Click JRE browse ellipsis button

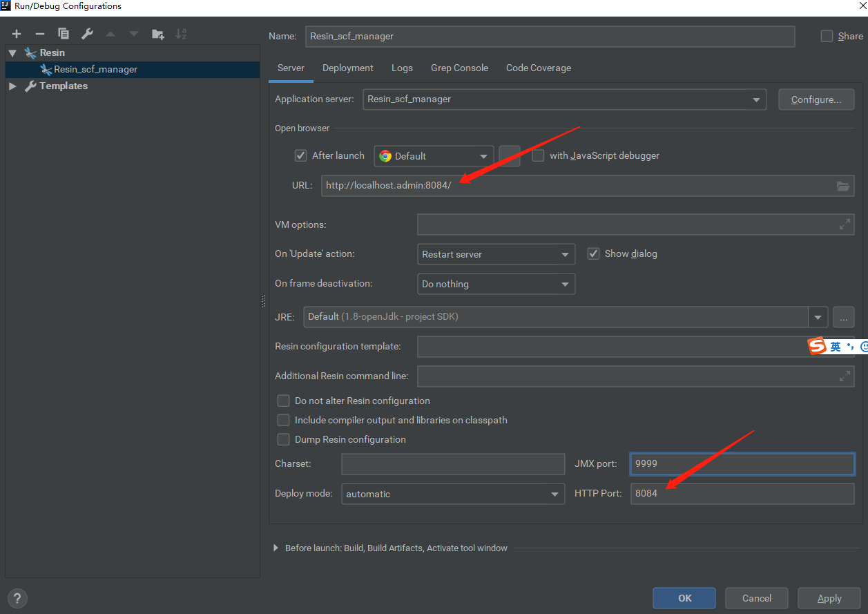844,317
